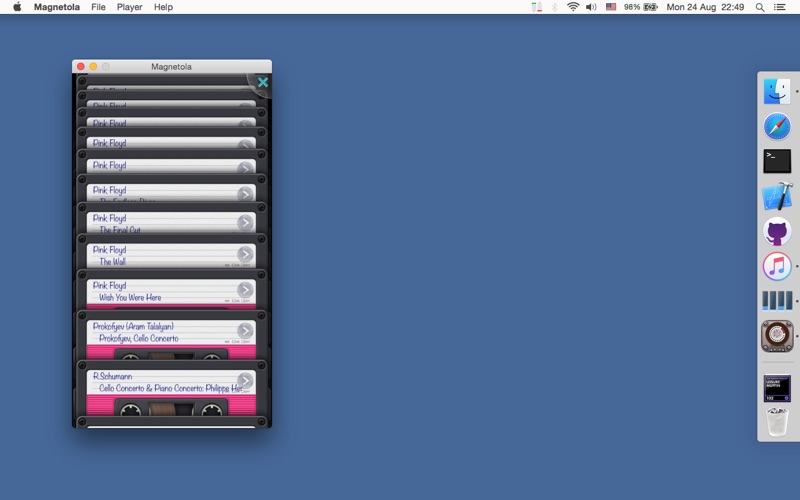Launch Safari from the dock
The width and height of the screenshot is (800, 500).
(x=777, y=127)
